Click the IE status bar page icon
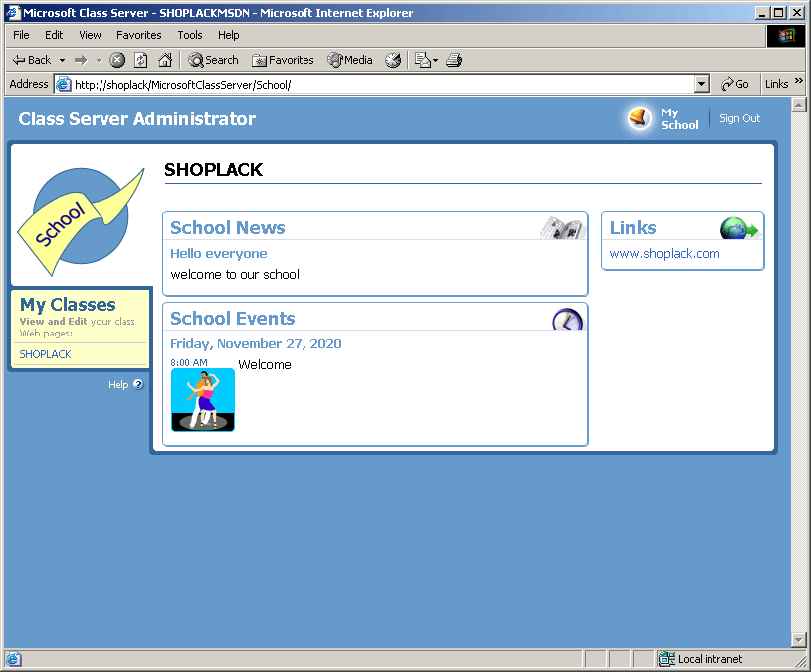Image resolution: width=811 pixels, height=672 pixels. coord(13,658)
